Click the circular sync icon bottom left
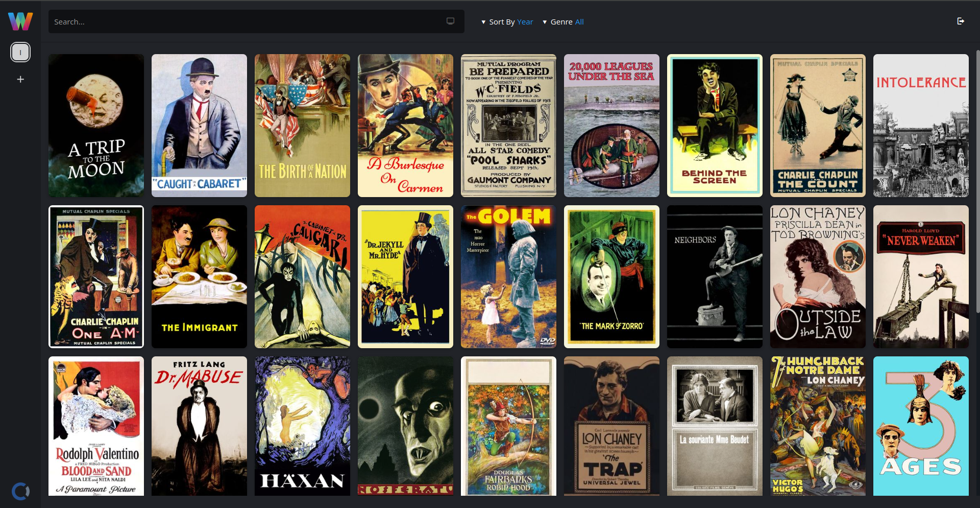This screenshot has width=980, height=508. pos(20,491)
